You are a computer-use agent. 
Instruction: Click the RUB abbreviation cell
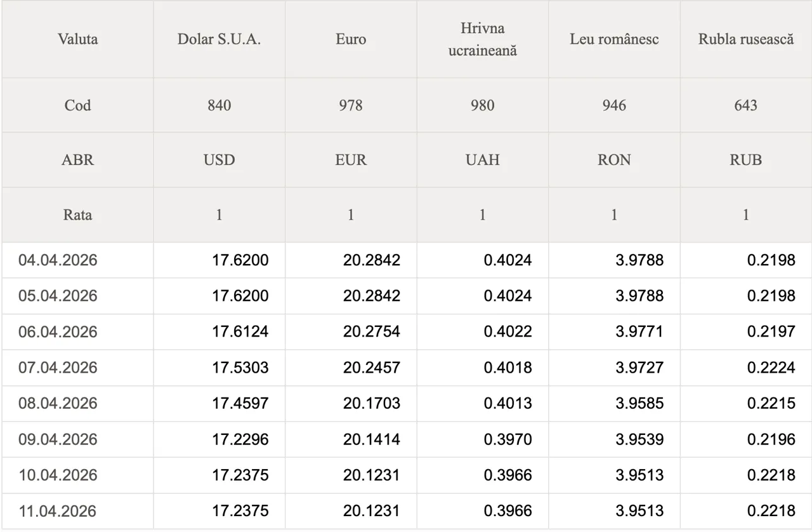pyautogui.click(x=746, y=160)
